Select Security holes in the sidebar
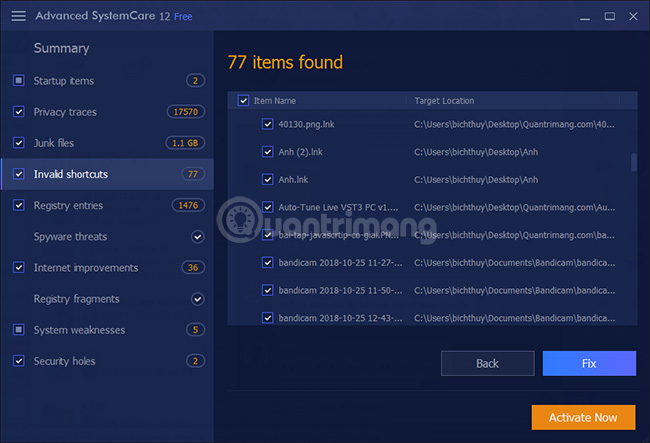The image size is (650, 443). point(65,361)
